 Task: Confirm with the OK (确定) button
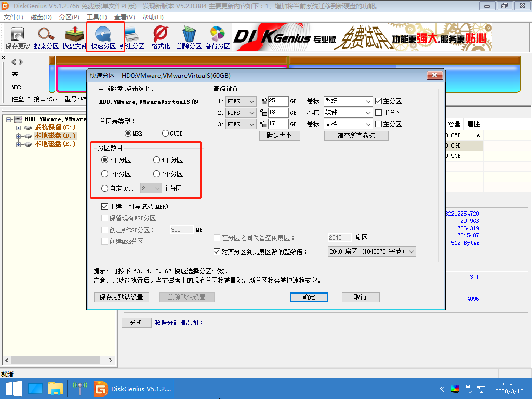pyautogui.click(x=309, y=297)
